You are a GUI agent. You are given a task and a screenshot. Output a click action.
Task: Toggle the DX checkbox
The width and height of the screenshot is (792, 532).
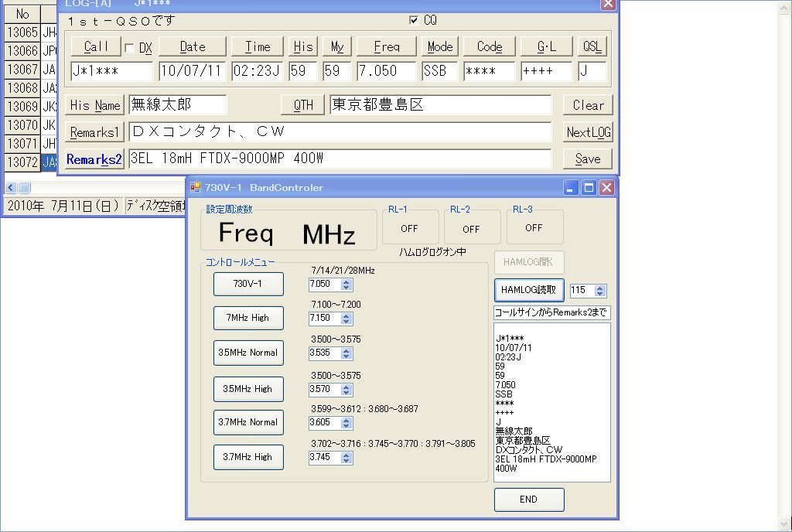(129, 48)
